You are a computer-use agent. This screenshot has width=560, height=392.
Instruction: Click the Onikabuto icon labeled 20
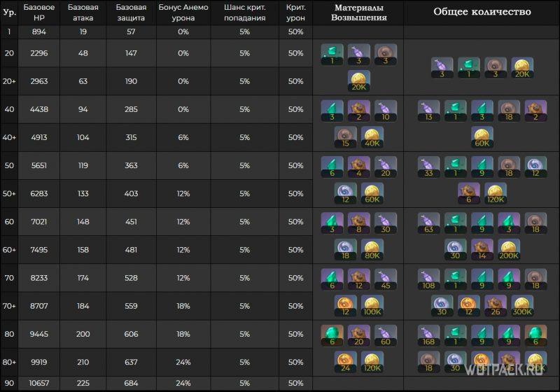click(386, 167)
